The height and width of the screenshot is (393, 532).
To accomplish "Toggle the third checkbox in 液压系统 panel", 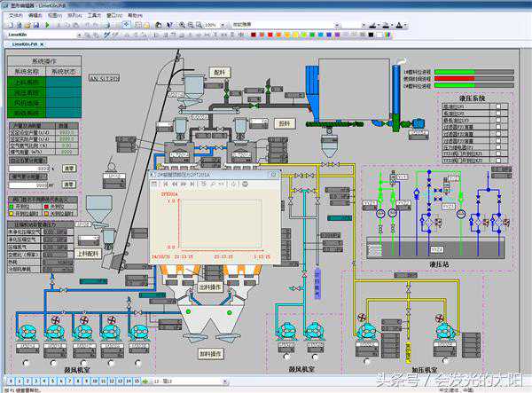I will [500, 121].
